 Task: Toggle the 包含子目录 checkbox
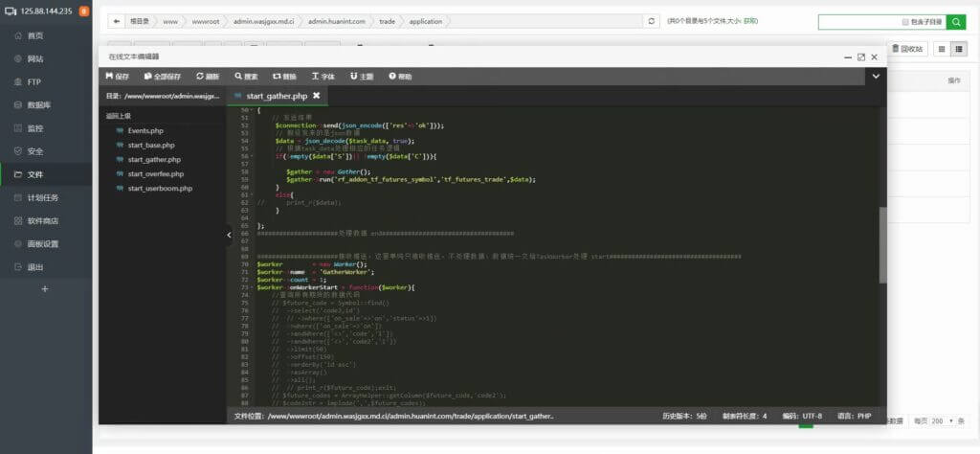coord(905,21)
